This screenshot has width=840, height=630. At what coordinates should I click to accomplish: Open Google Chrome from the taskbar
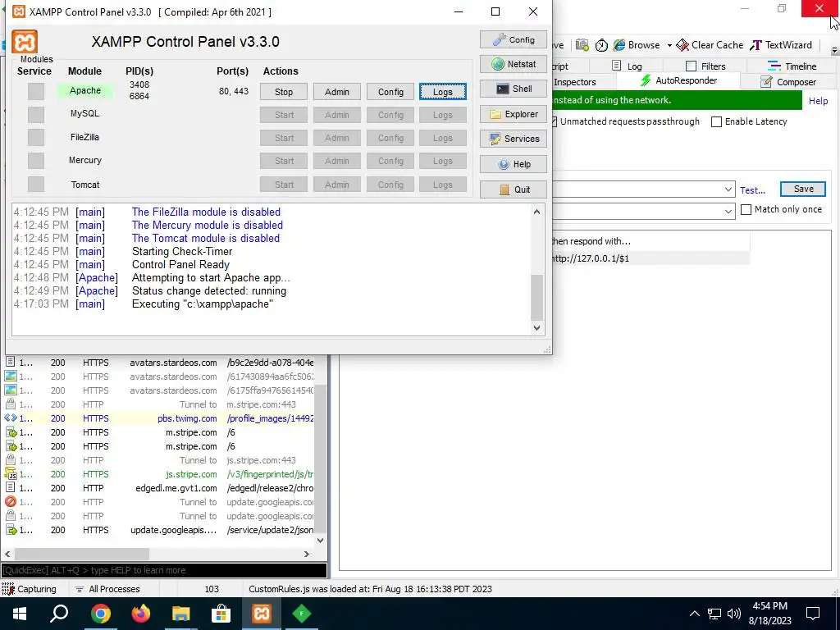coord(101,614)
